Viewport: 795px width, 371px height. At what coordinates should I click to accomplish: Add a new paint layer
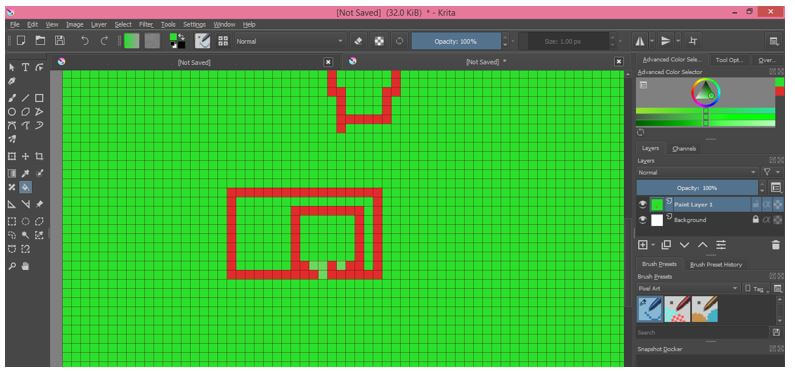click(x=642, y=245)
